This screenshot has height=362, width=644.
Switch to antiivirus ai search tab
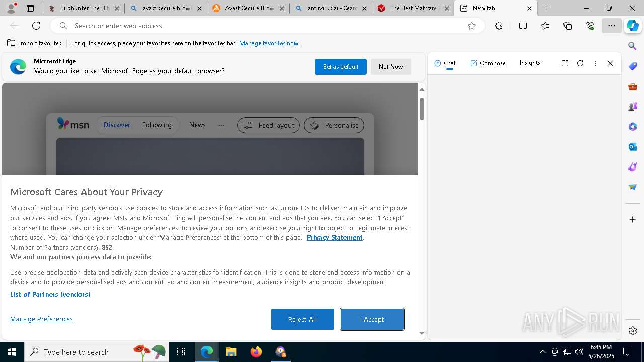[331, 8]
